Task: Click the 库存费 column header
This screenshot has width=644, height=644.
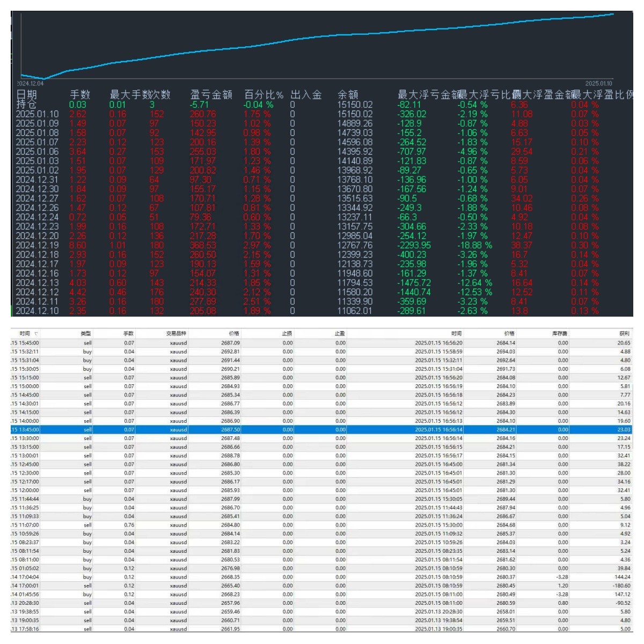Action: coord(560,334)
